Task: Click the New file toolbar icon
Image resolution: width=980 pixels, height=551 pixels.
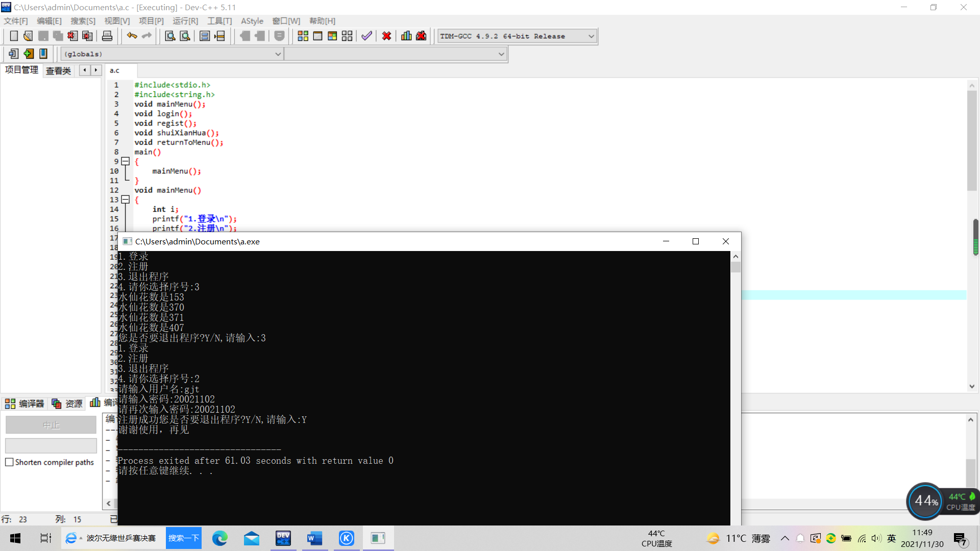Action: click(14, 36)
